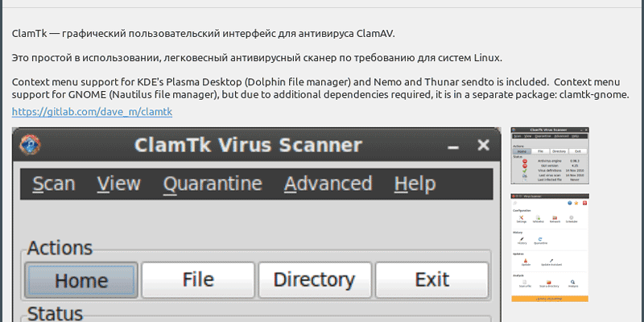Click the Update icon in the second thumbnail
Screen dimensions: 644x322
click(x=526, y=260)
